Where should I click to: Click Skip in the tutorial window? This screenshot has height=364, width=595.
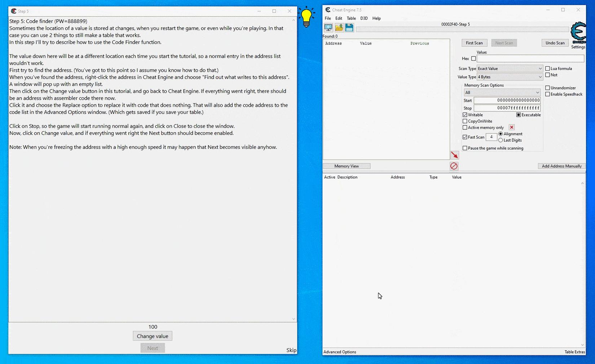(x=291, y=350)
